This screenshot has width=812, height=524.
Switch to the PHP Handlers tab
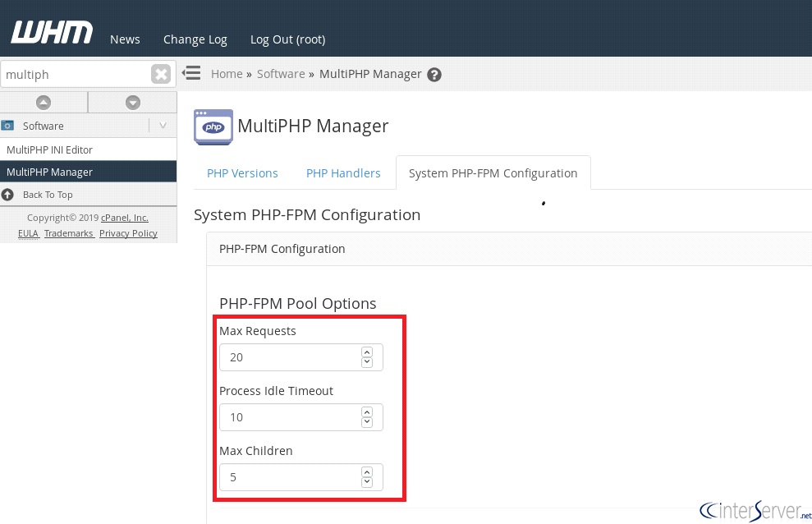(x=343, y=173)
